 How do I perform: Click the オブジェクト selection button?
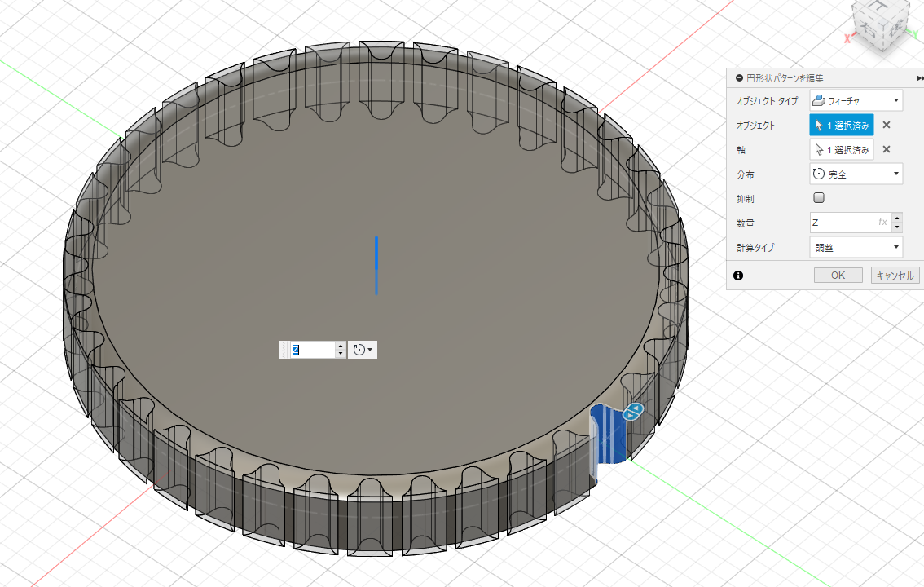click(x=842, y=126)
